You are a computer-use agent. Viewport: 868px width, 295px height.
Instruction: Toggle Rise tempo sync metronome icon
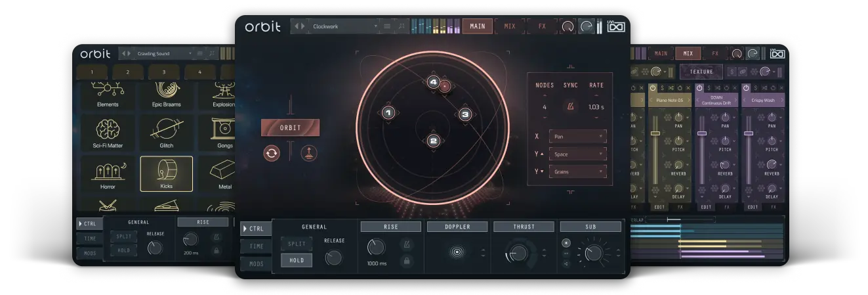coord(407,245)
